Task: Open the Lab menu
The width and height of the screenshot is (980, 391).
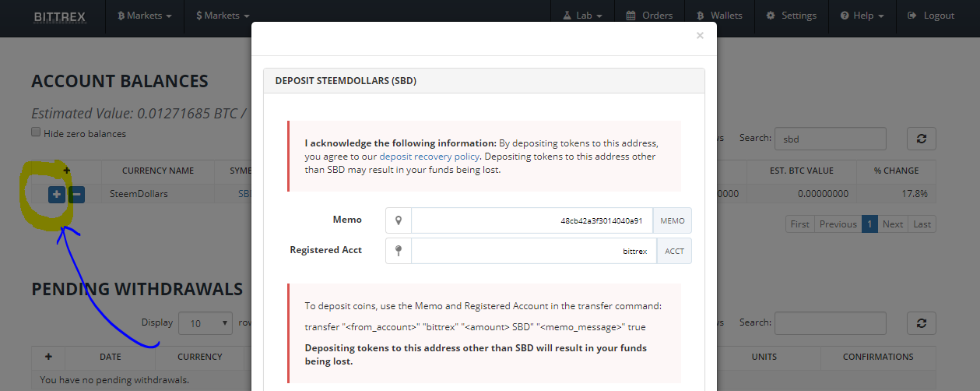Action: click(x=581, y=16)
